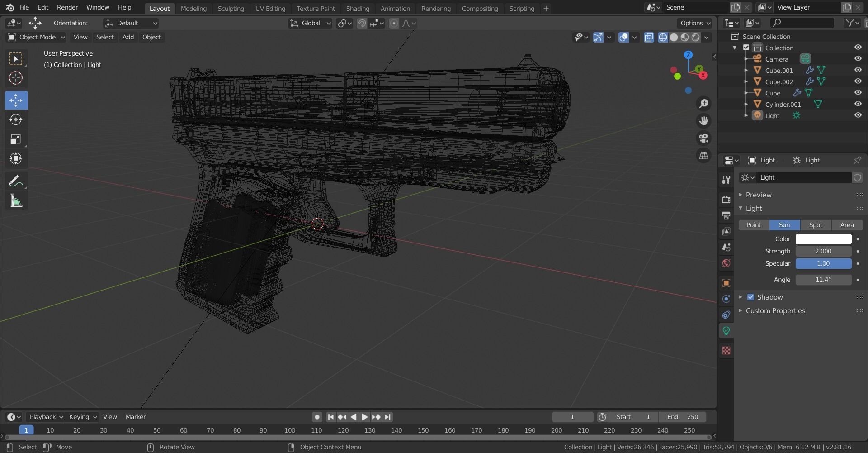Open Orientation Default dropdown

pos(131,23)
